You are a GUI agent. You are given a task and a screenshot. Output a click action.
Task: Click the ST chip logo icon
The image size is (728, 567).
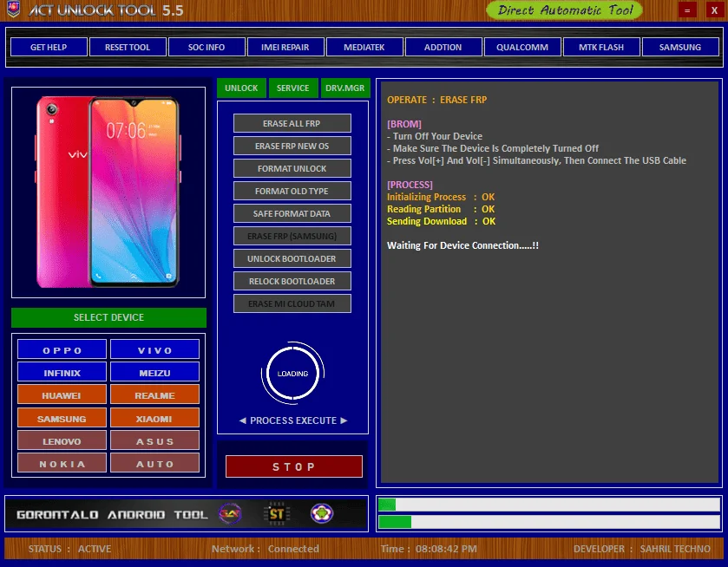click(x=276, y=513)
